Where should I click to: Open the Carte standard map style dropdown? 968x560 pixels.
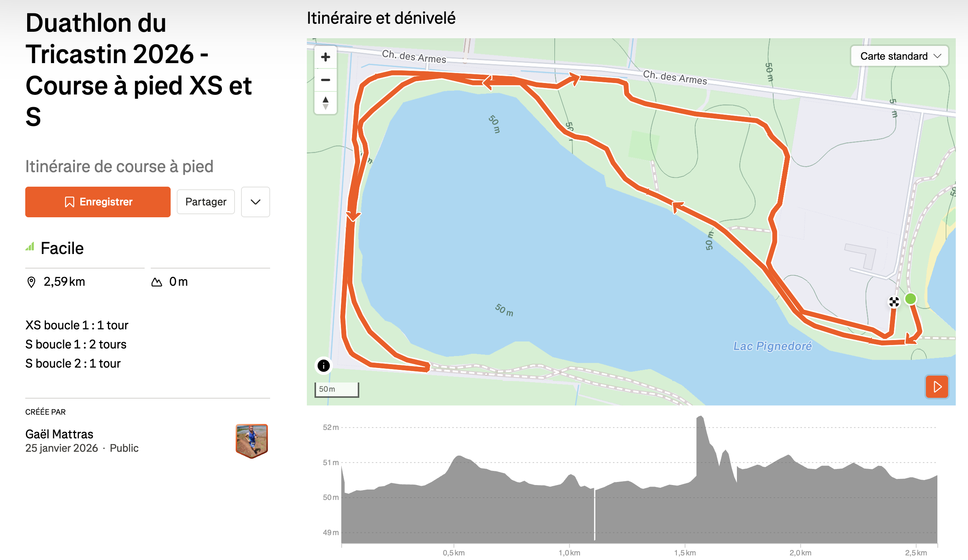(x=899, y=56)
